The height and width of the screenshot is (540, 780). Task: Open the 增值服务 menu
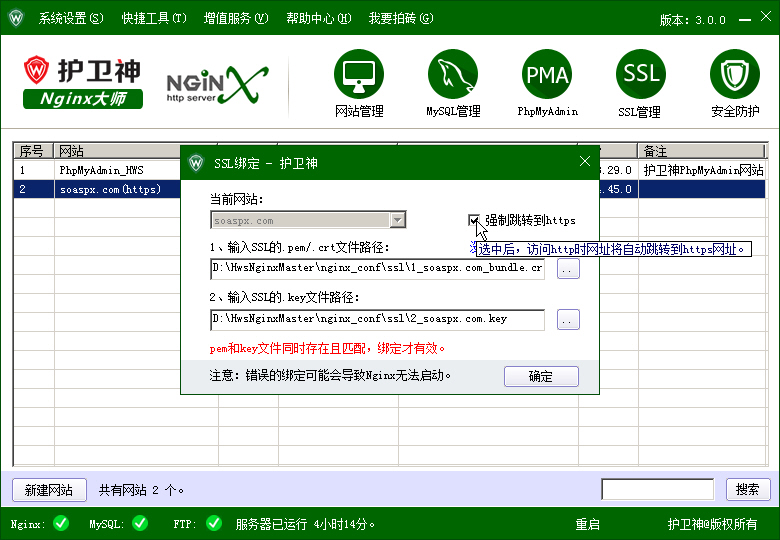tap(236, 18)
